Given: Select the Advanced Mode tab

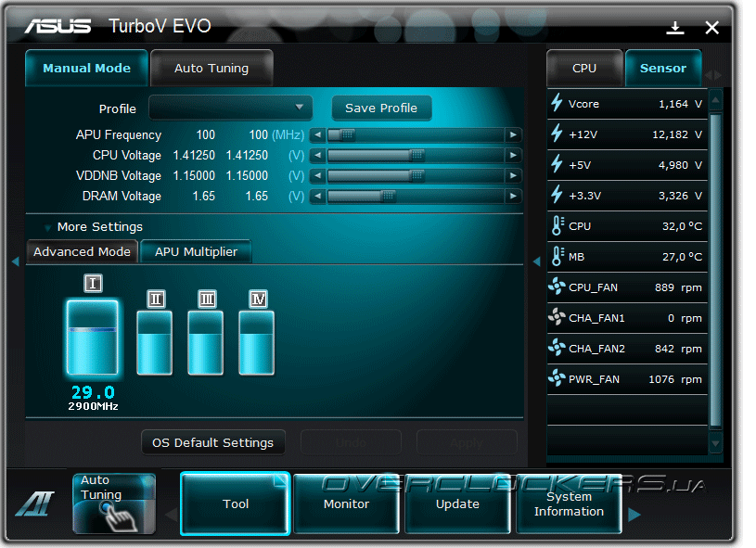Looking at the screenshot, I should tap(82, 251).
